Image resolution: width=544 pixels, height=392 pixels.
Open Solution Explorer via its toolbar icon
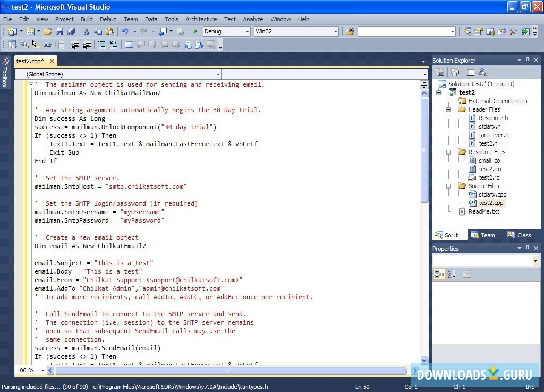[466, 31]
